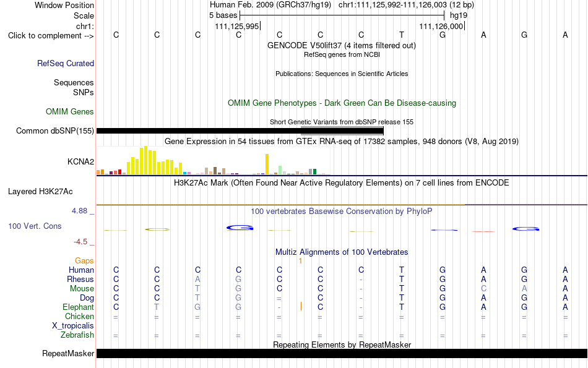588x368 pixels.
Task: Click the black RepeatMasker element bar
Action: point(342,353)
